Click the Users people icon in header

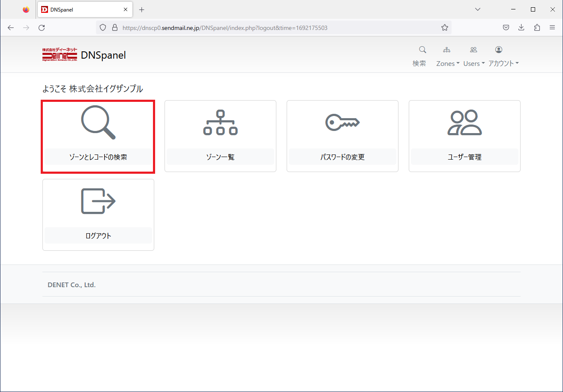(473, 50)
